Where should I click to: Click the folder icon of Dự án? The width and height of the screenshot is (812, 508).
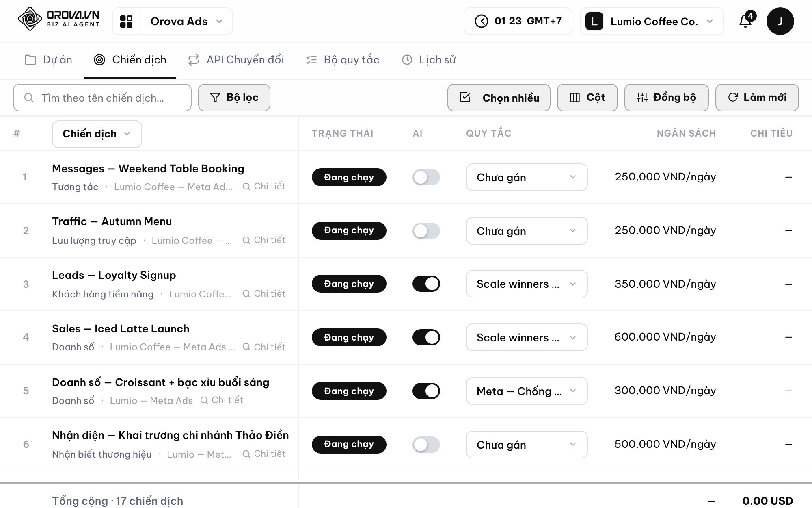tap(30, 60)
